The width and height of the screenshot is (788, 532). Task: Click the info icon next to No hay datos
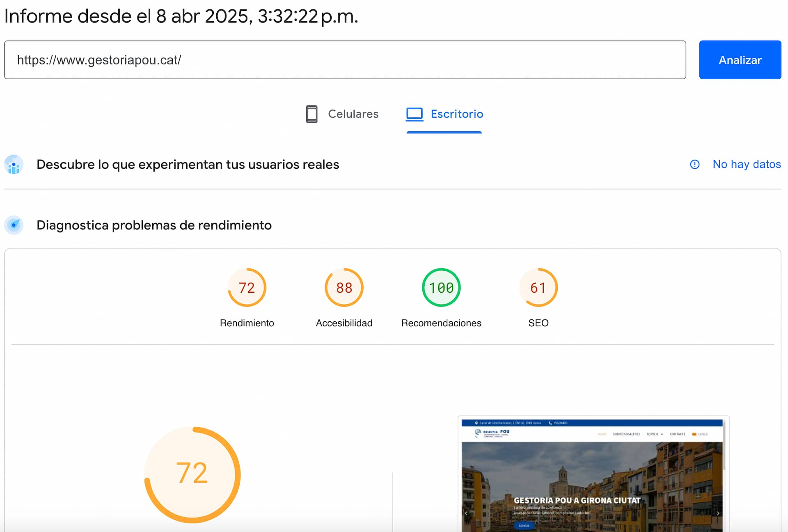695,164
